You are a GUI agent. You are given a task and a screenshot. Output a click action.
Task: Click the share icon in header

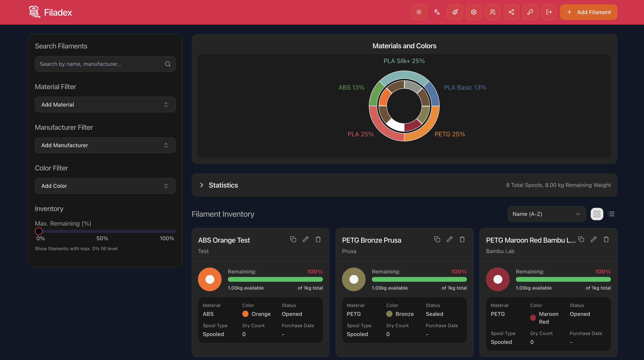pos(511,12)
